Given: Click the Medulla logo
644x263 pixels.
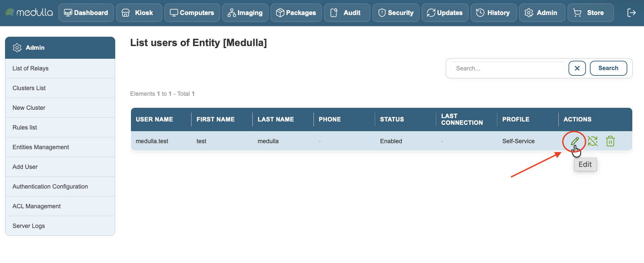Looking at the screenshot, I should [x=29, y=13].
